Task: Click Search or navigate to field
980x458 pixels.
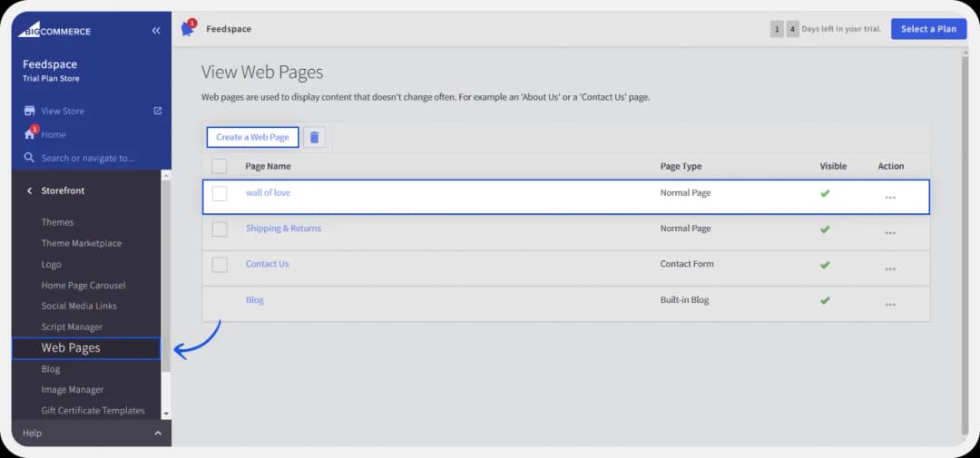Action: coord(87,158)
